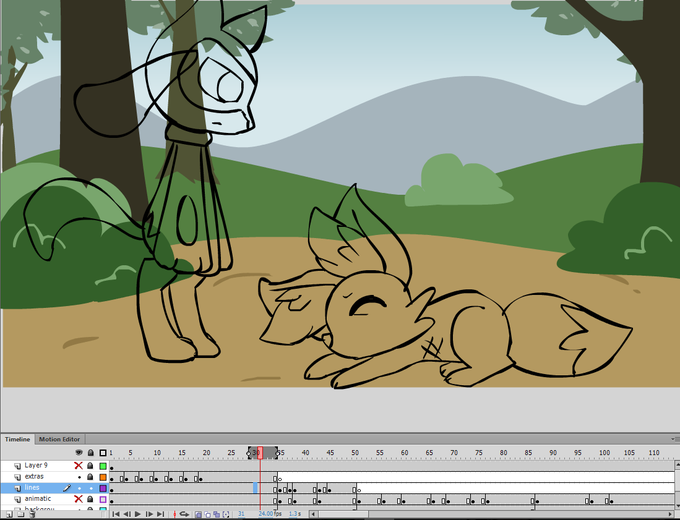Viewport: 680px width, 520px height.
Task: Click the end onion skin marker
Action: tap(278, 453)
